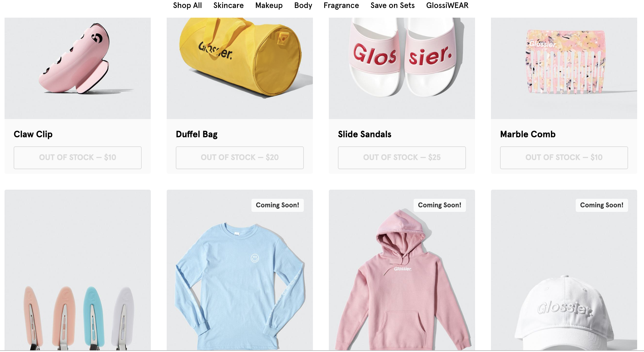This screenshot has width=644, height=352.
Task: Click the Duffel Bag $20 out of stock button
Action: click(240, 157)
